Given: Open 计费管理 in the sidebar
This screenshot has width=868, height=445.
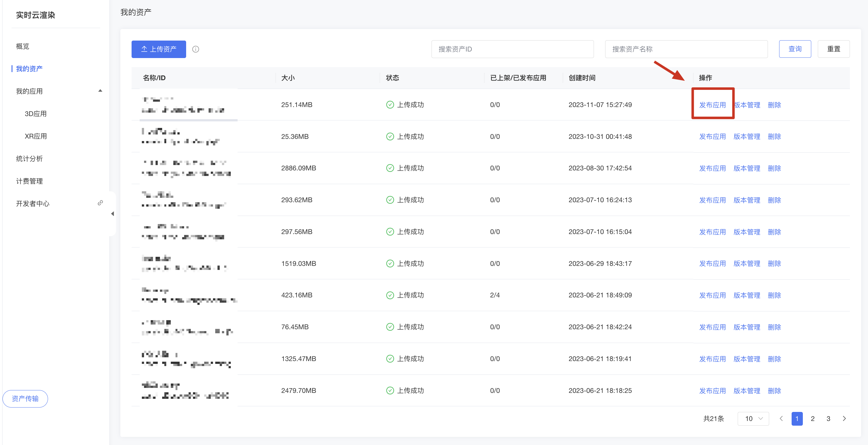Looking at the screenshot, I should 29,181.
